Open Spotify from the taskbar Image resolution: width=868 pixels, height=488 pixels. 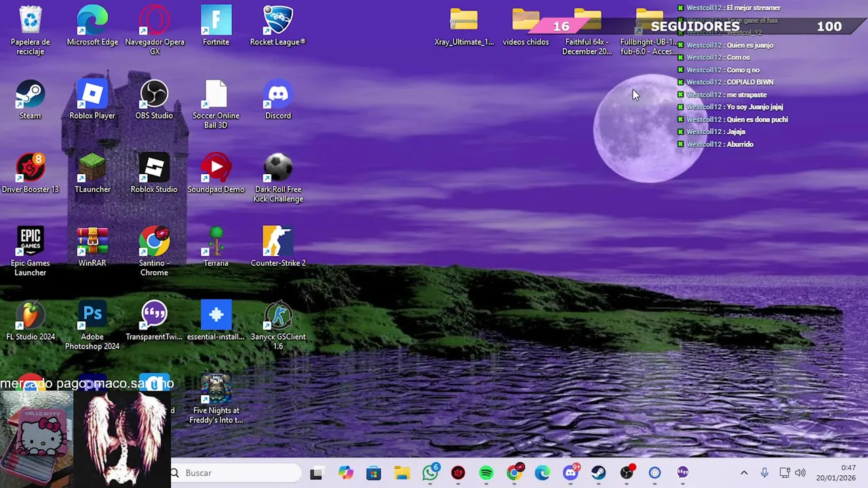[486, 473]
